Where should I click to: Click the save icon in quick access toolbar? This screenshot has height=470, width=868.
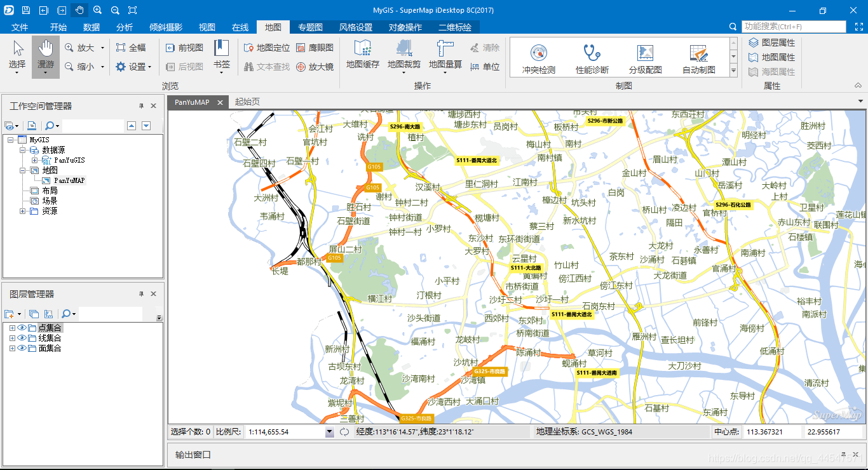pos(25,10)
